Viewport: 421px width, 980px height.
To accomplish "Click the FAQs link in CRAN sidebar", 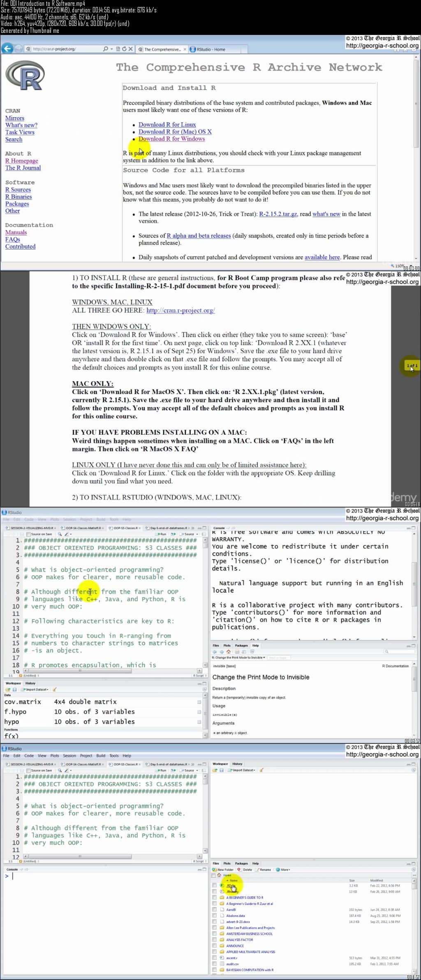I will point(13,239).
